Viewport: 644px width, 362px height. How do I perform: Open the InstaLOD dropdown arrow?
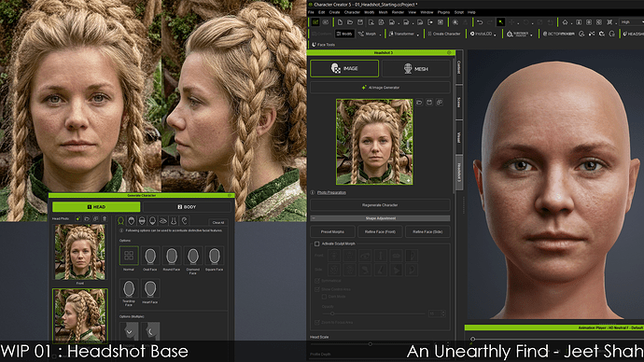click(x=495, y=35)
